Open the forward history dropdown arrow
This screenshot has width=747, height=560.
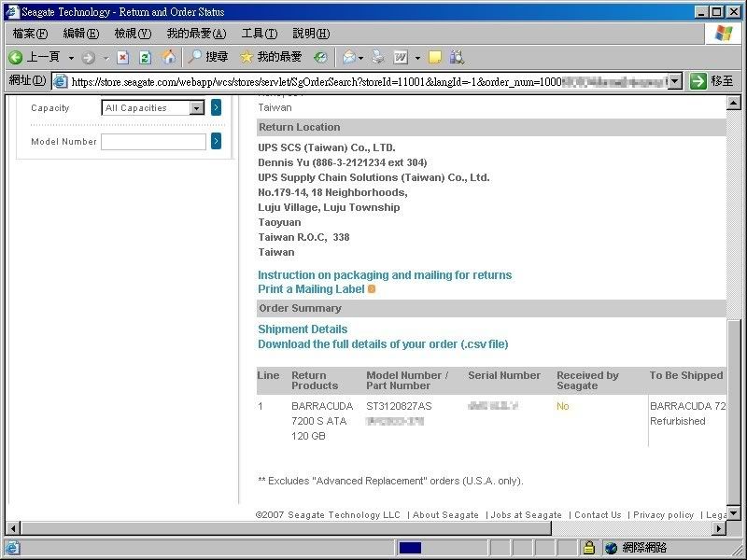coord(106,58)
